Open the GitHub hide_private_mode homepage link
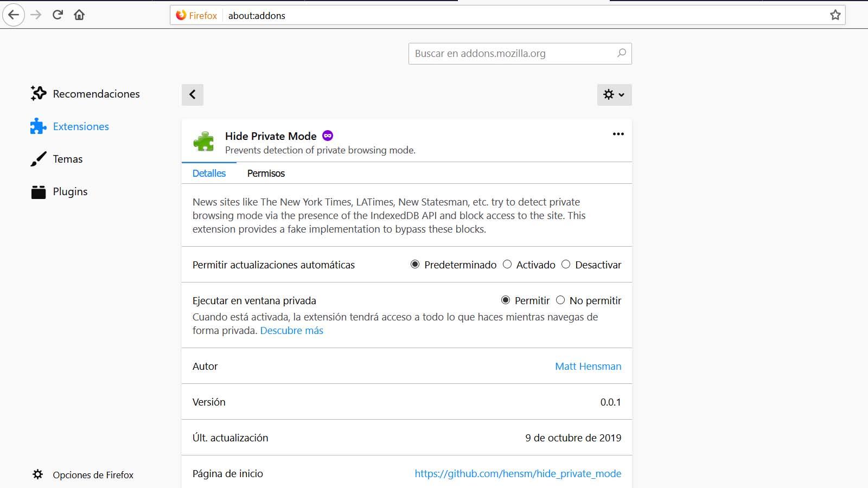Viewport: 868px width, 488px height. coord(518,474)
